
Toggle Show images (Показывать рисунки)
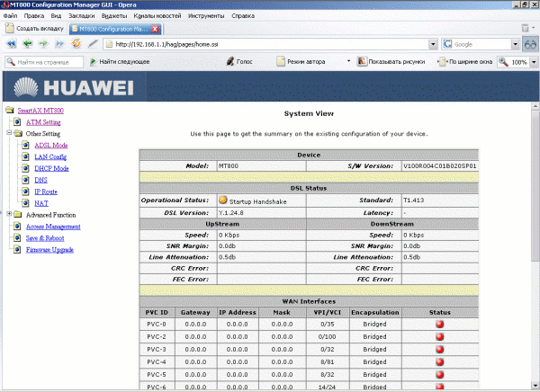point(391,62)
